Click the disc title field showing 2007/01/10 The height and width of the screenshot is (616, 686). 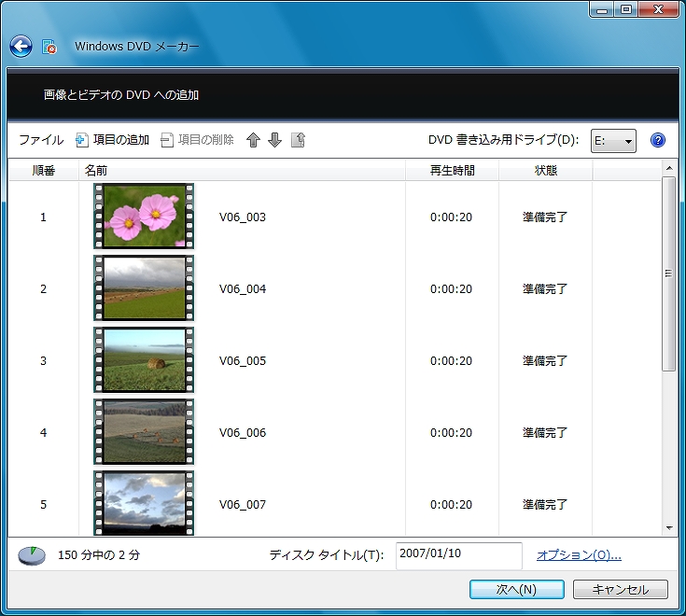(x=459, y=555)
